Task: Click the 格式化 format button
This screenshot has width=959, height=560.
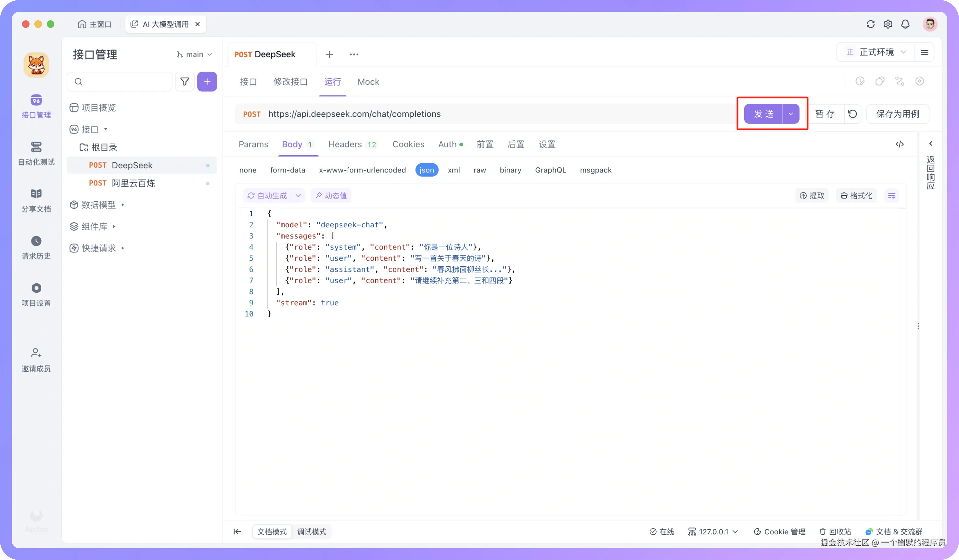Action: (856, 196)
